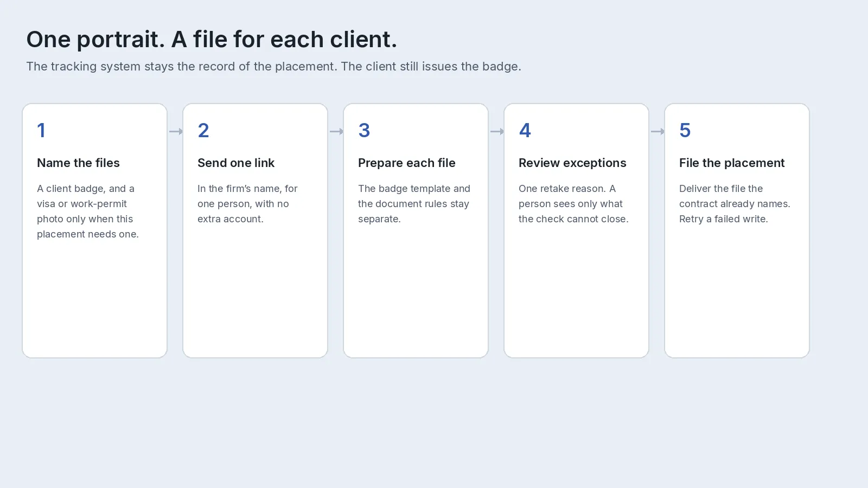Click the 'File the placement' heading

tap(732, 163)
